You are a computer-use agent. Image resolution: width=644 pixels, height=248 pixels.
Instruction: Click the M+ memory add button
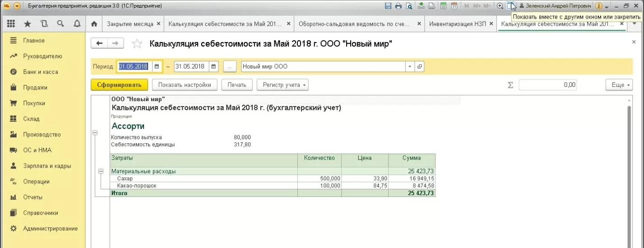(x=477, y=6)
